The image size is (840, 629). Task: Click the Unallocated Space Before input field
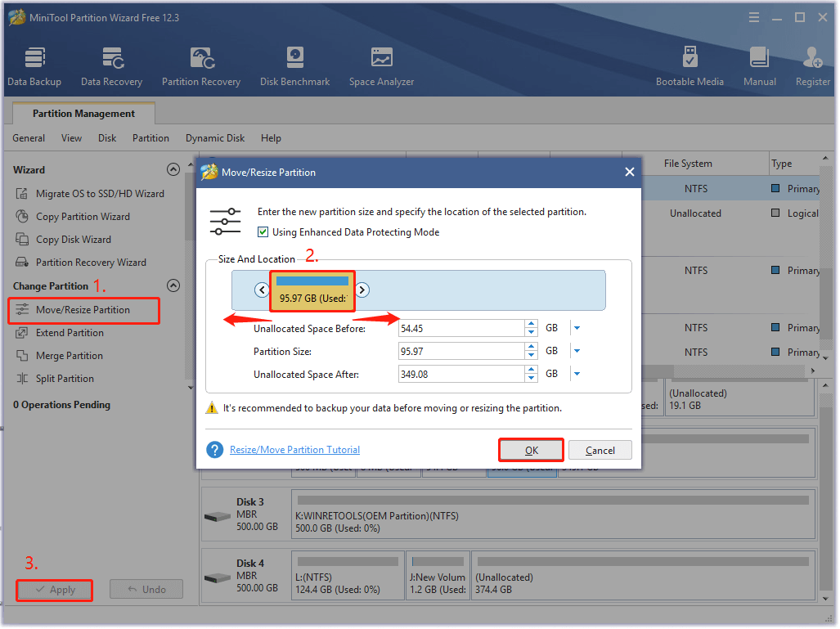(x=461, y=328)
